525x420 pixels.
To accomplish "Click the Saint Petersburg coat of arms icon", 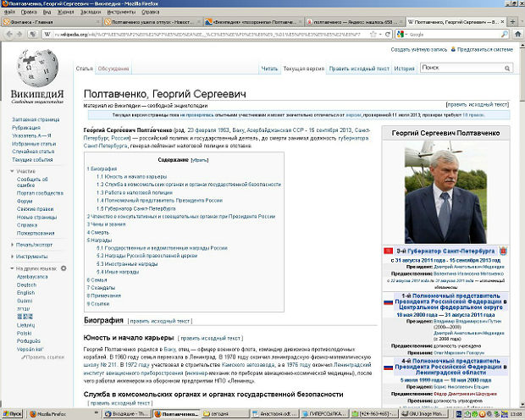I will 501,251.
